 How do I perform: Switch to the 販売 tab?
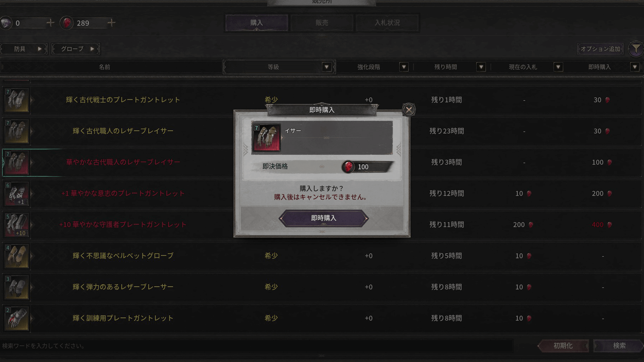coord(322,23)
